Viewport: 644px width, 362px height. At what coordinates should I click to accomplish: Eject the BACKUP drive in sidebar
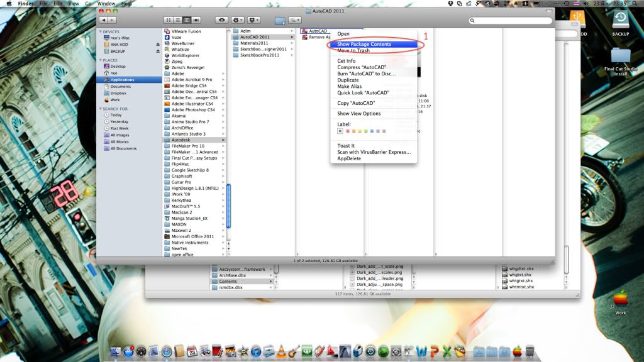coord(158,52)
